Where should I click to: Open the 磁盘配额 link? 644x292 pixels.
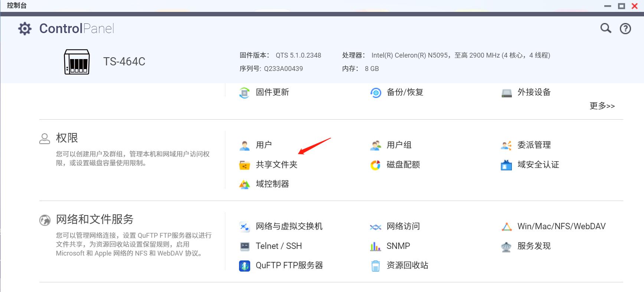click(x=403, y=165)
